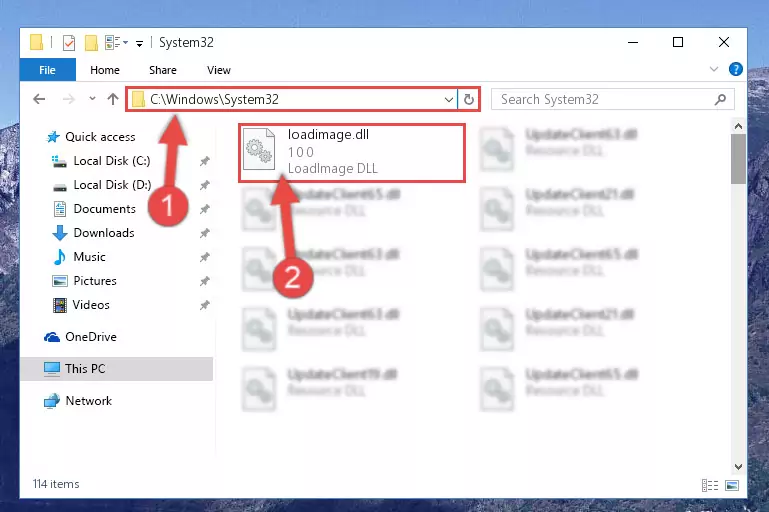This screenshot has width=769, height=512.
Task: Open the File tab
Action: click(x=48, y=70)
